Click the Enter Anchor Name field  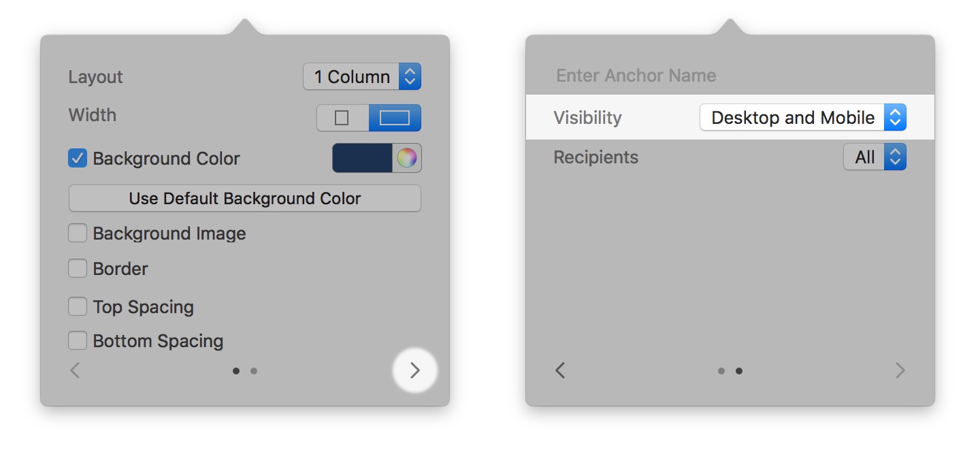[x=730, y=75]
